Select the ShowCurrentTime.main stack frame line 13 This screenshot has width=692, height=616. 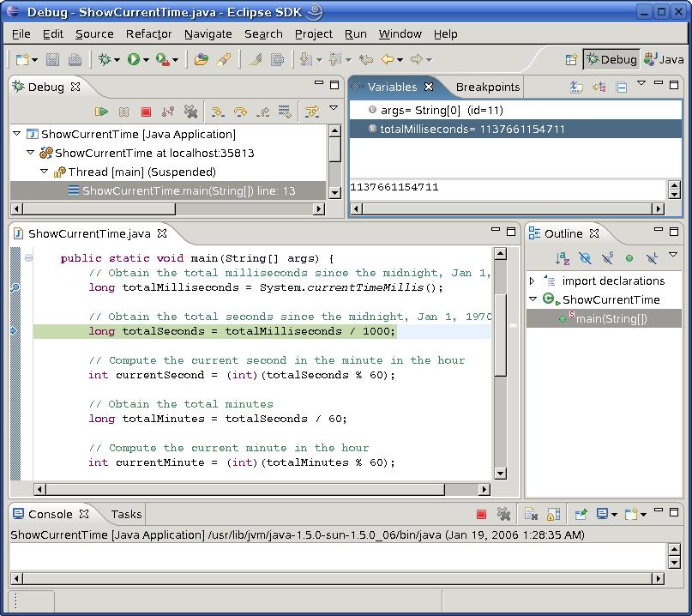(168, 190)
